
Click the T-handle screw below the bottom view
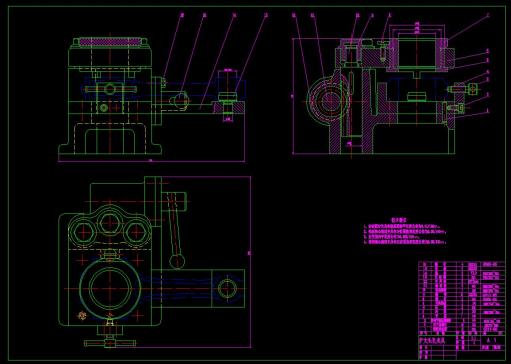tap(110, 343)
